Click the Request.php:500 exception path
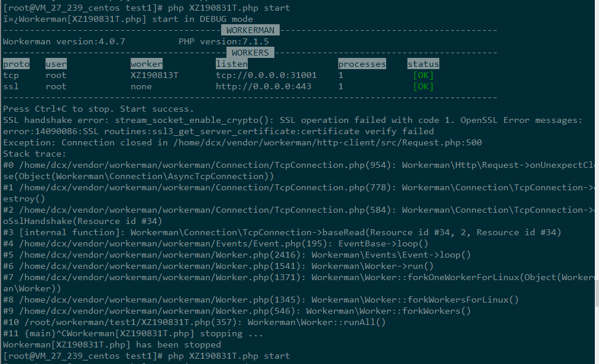Viewport: 599px width, 364px height. pos(328,142)
